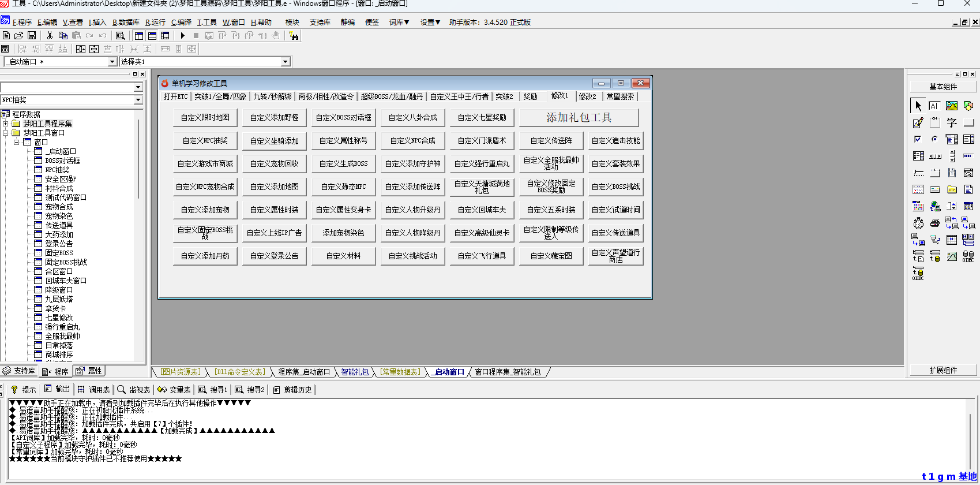Click the New file toolbar icon
This screenshot has width=980, height=485.
point(6,35)
